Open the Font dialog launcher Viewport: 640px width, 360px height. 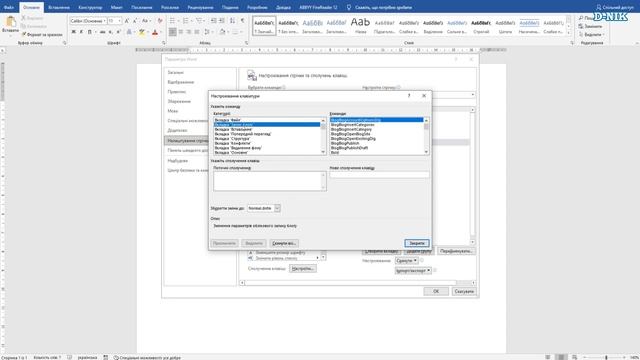click(x=164, y=43)
